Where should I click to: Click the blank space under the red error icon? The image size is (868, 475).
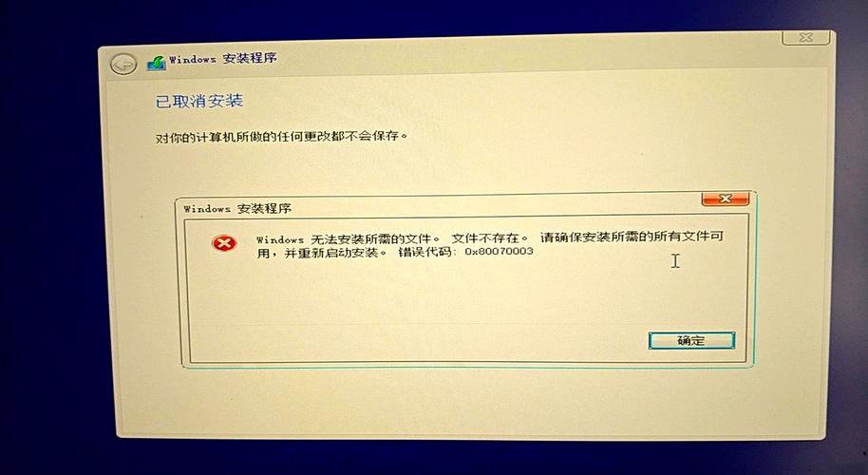pyautogui.click(x=223, y=294)
